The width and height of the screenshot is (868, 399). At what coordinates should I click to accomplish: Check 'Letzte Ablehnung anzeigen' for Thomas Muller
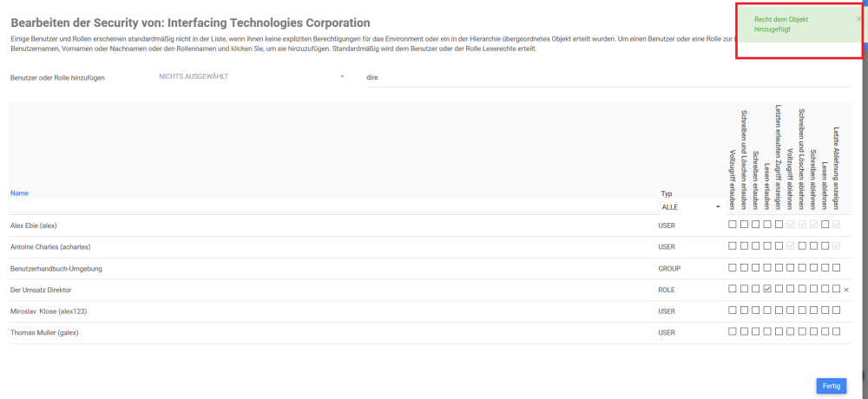(837, 331)
